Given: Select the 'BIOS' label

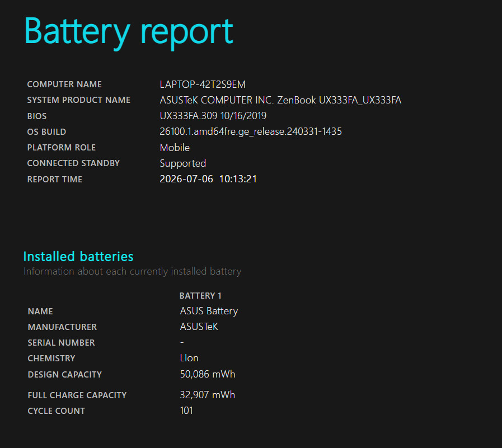Looking at the screenshot, I should [x=37, y=116].
